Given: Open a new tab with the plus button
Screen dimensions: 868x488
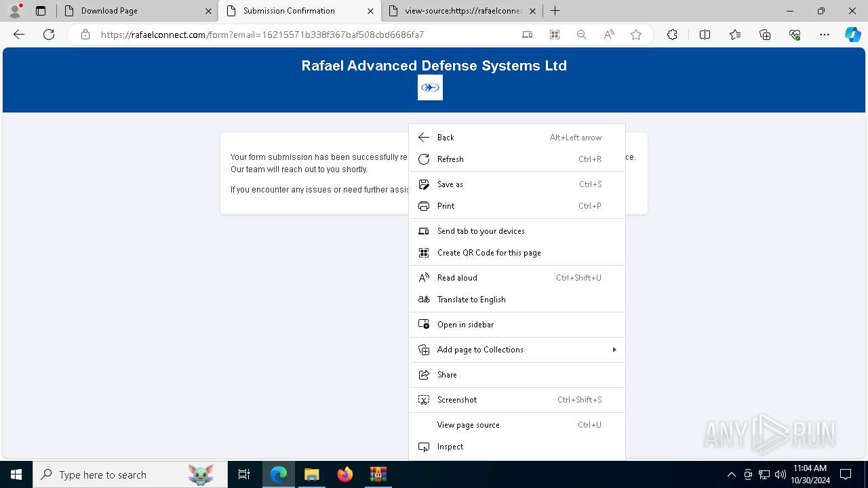Looking at the screenshot, I should point(555,11).
